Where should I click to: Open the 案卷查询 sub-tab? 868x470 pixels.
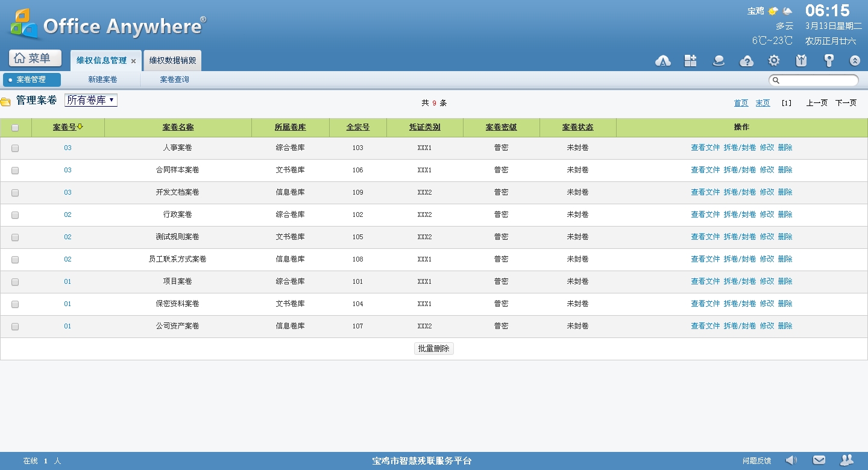(174, 80)
